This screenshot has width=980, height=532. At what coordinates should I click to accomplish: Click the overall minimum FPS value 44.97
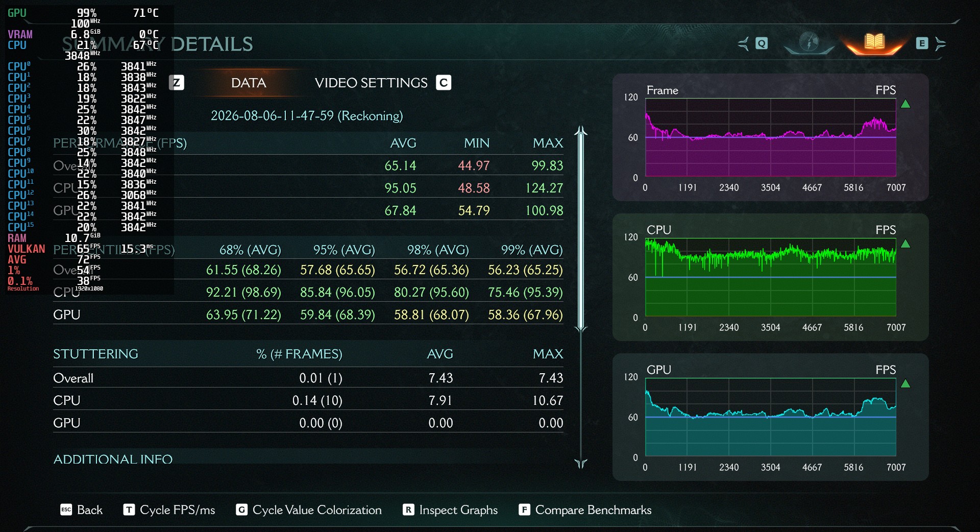click(474, 165)
